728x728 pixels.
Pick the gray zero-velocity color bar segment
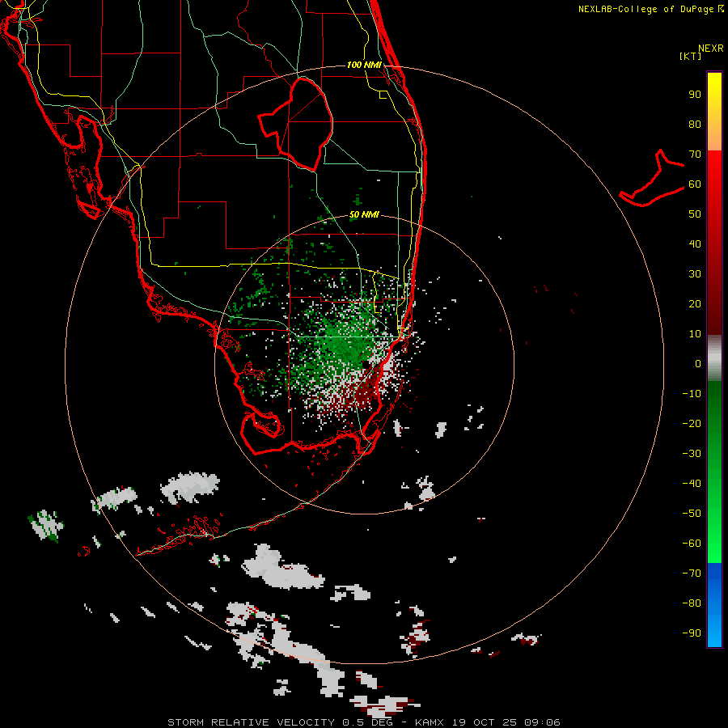714,358
